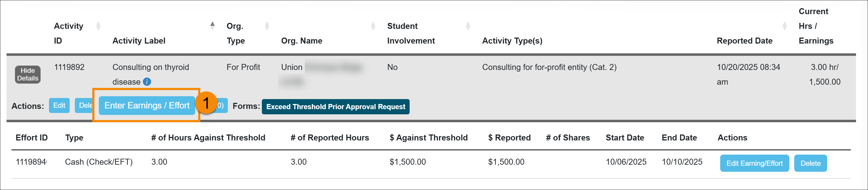Click the sort arrows beside Activity ID
Screen dimensions: 868x190
[98, 26]
